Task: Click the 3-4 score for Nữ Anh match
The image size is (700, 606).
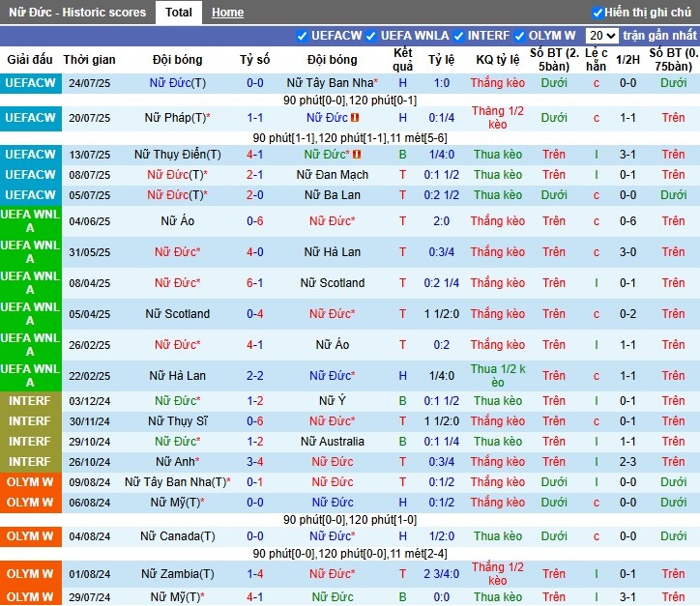Action: coord(255,462)
